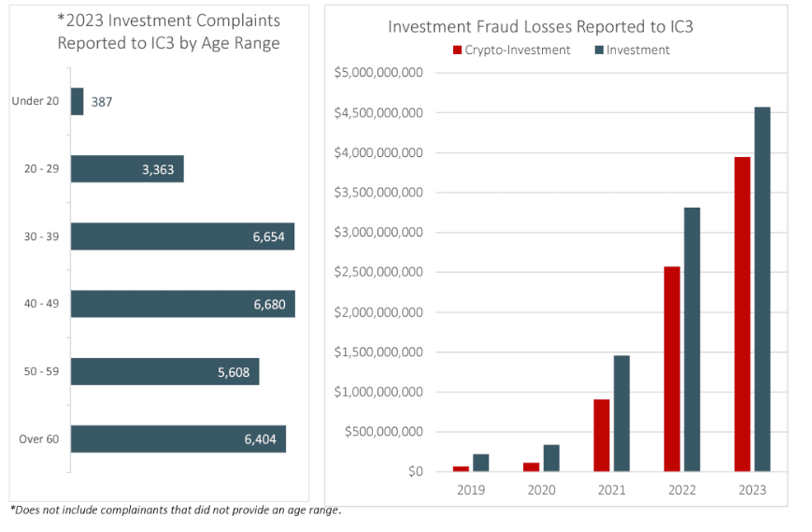
Task: Click the 2021 red Crypto-Investment bar
Action: (x=602, y=435)
